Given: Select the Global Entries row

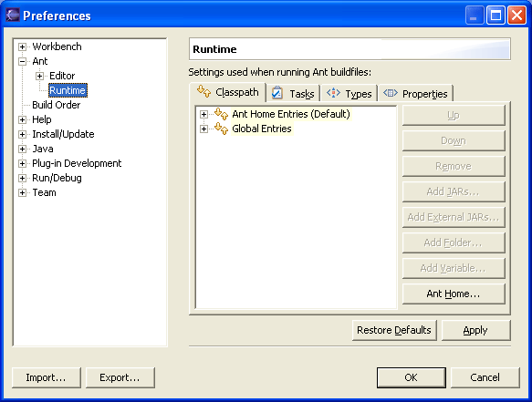Looking at the screenshot, I should click(x=262, y=129).
